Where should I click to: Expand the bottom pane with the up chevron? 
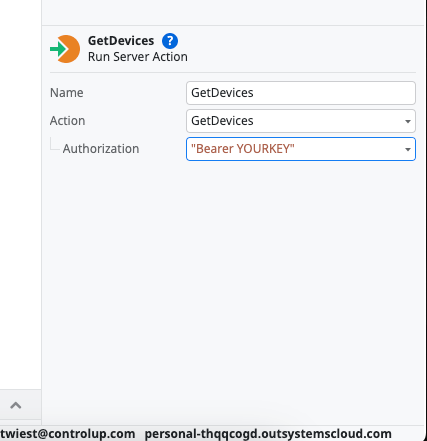click(16, 405)
